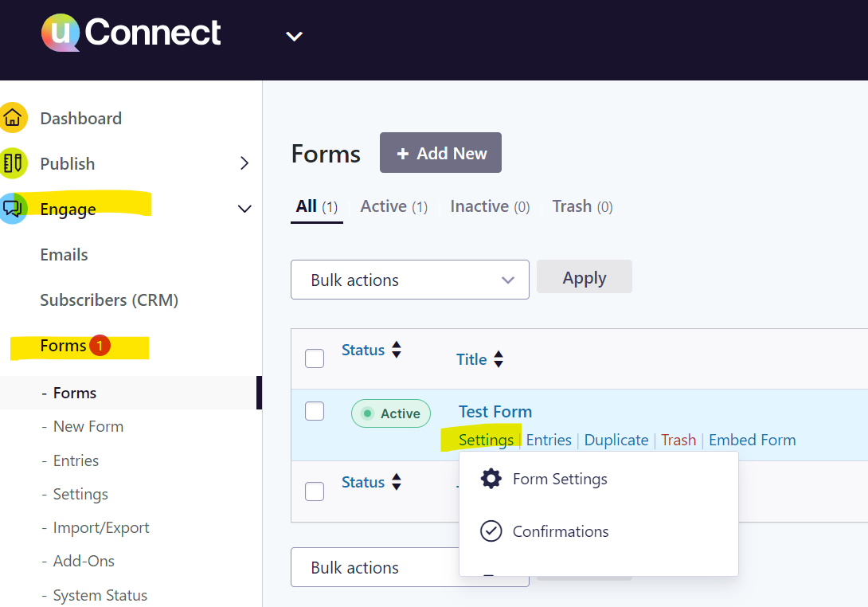The image size is (868, 607).
Task: Click the Active status pill on Test Form
Action: [390, 413]
